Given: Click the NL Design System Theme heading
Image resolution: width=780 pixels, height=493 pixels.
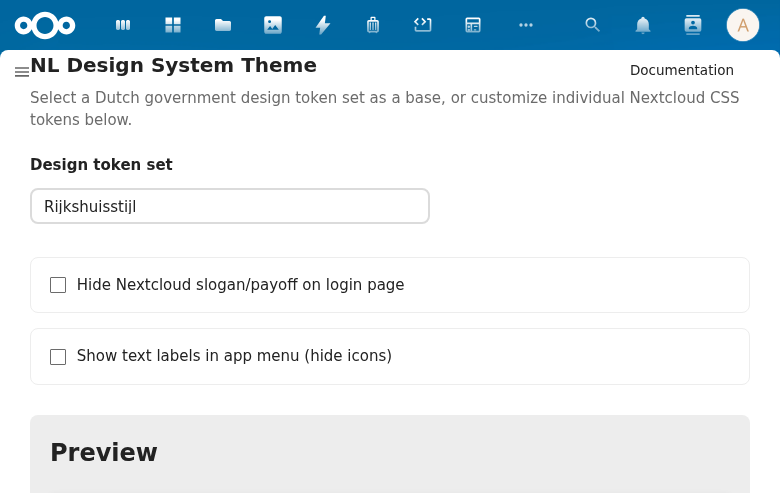Looking at the screenshot, I should click(174, 65).
